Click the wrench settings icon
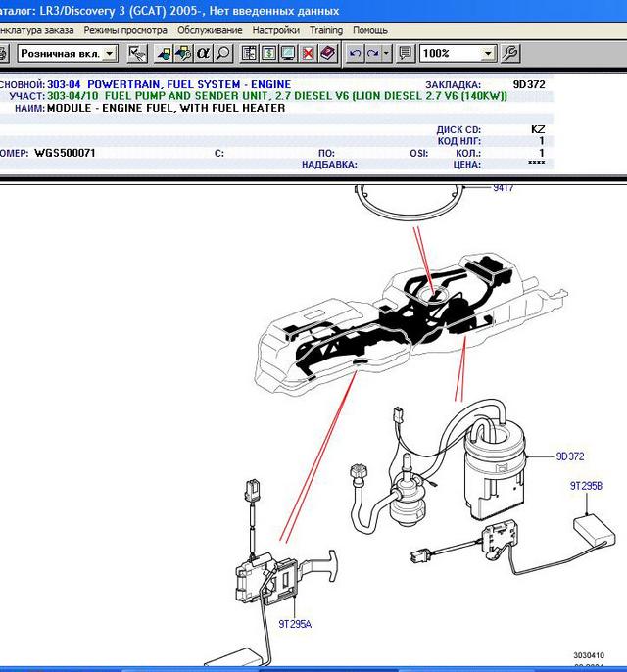 (x=510, y=54)
